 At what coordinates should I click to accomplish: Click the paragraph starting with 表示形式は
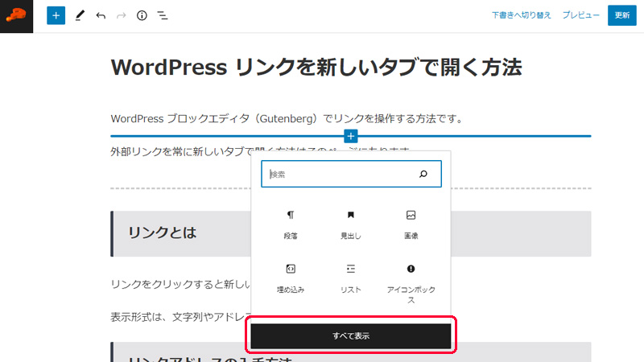point(180,317)
